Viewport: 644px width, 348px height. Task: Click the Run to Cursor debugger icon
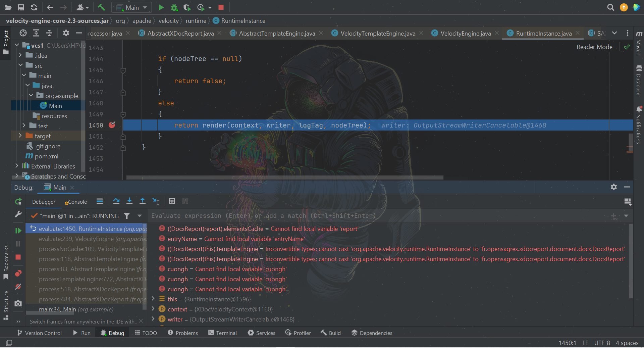156,201
